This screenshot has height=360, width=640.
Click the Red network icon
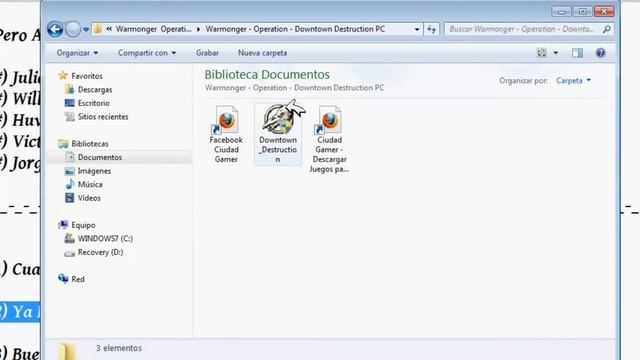point(63,278)
